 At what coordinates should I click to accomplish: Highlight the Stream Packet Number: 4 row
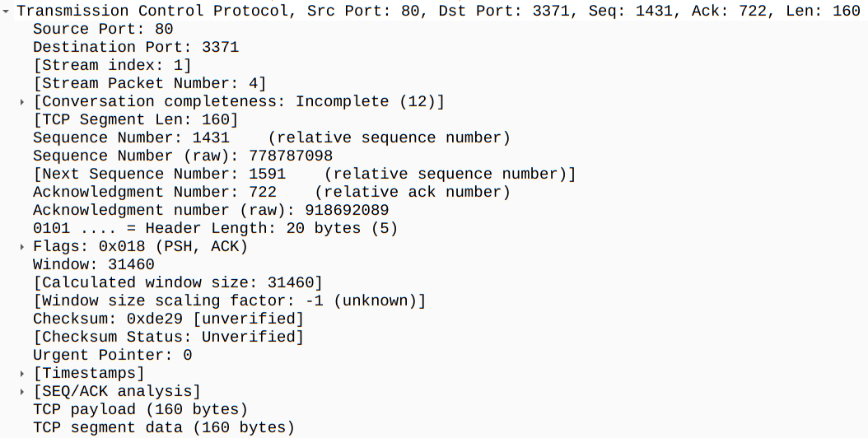click(x=149, y=83)
